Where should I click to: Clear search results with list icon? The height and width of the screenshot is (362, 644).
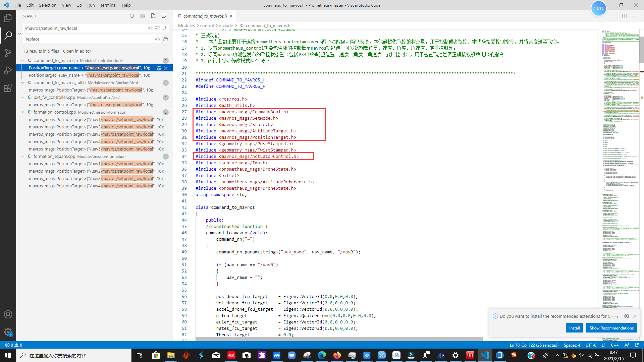143,16
